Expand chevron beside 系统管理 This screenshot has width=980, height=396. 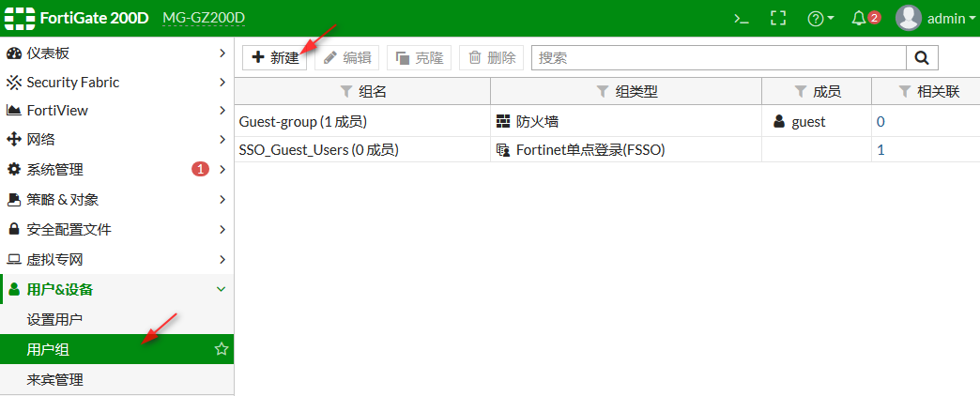tap(222, 169)
